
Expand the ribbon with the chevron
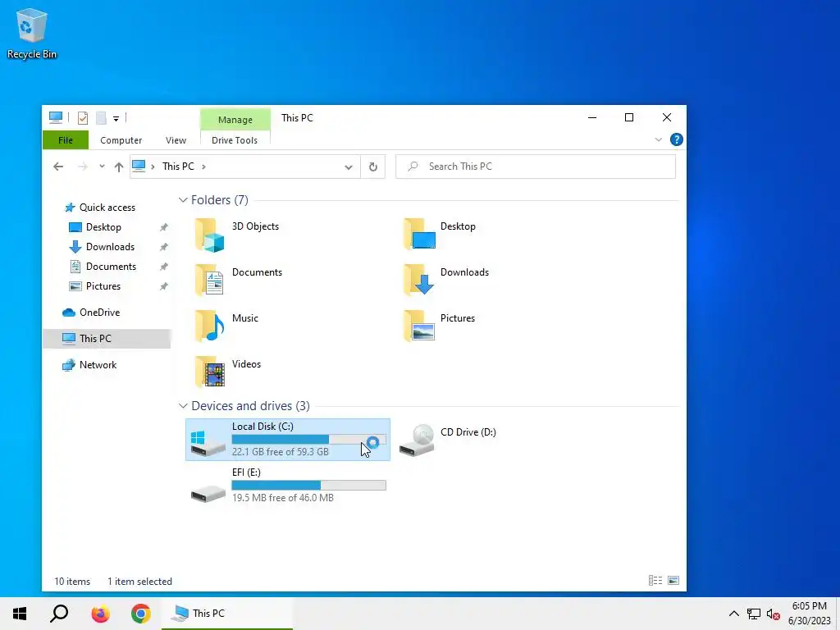coord(659,139)
